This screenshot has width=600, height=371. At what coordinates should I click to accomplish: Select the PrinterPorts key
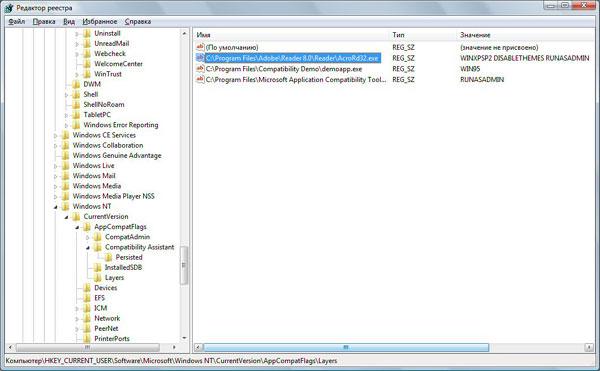(x=112, y=338)
